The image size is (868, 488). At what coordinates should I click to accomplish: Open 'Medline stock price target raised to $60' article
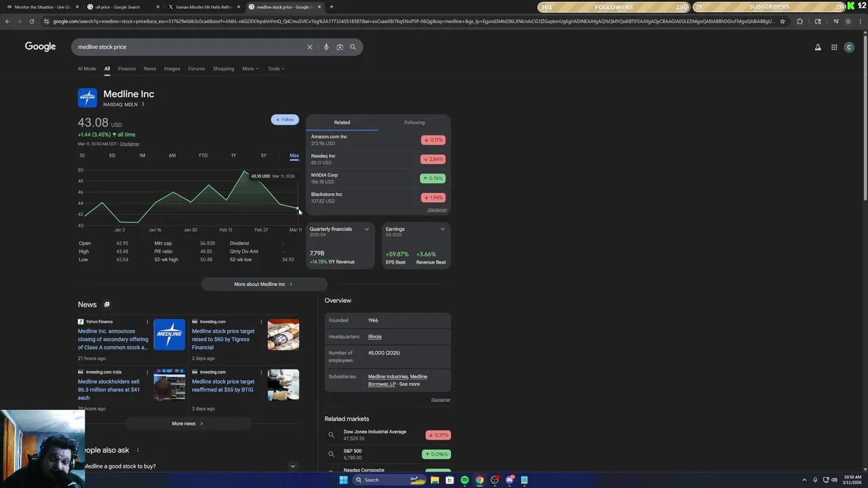click(223, 340)
